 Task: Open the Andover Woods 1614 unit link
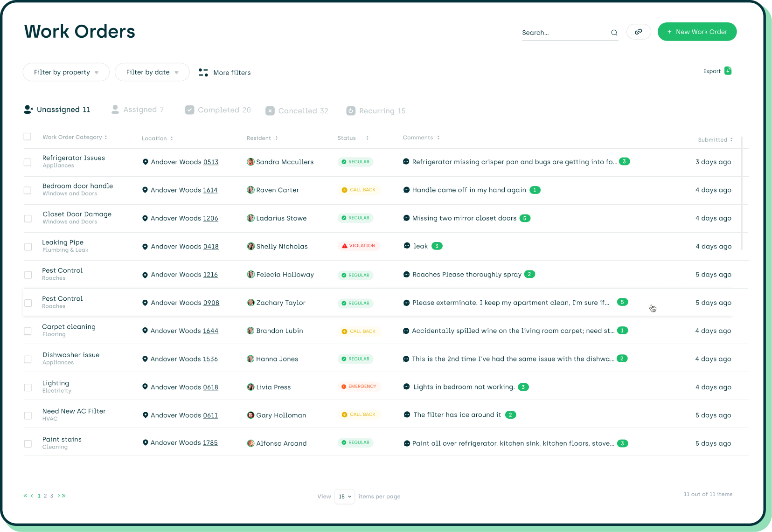click(x=211, y=190)
